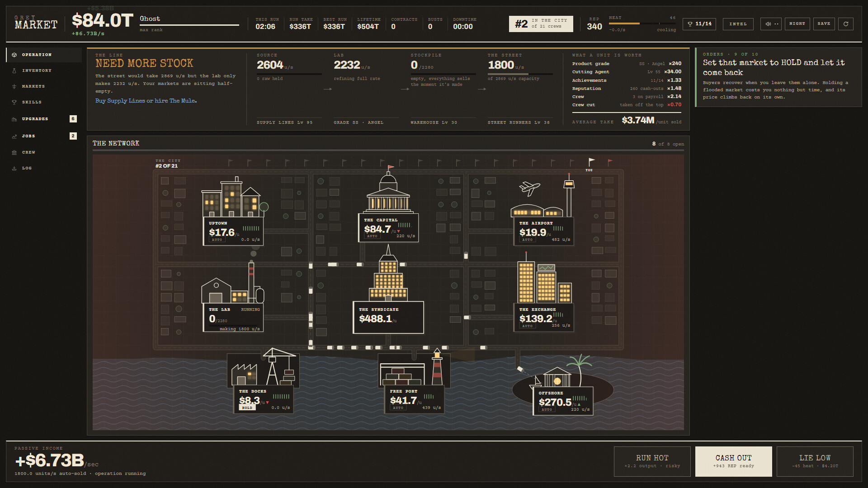Click the Upgrades chart icon in sidebar

click(14, 119)
